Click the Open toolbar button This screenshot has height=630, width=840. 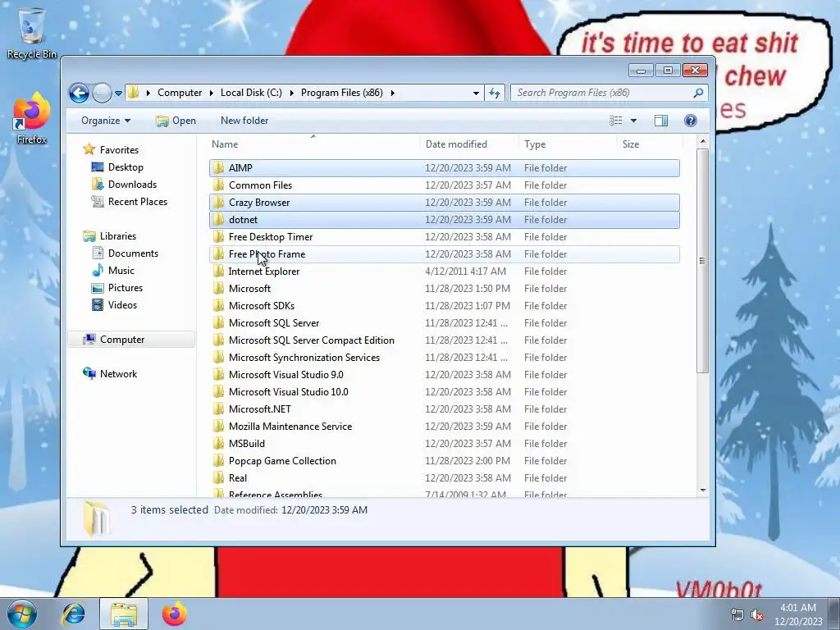point(176,121)
